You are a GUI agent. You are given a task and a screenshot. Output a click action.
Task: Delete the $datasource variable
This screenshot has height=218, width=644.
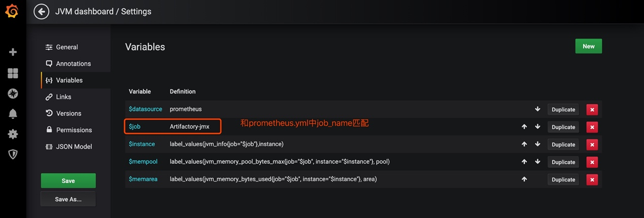592,110
